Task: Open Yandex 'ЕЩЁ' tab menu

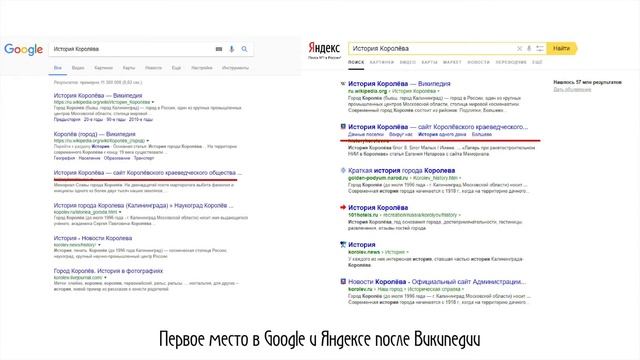Action: [x=537, y=62]
